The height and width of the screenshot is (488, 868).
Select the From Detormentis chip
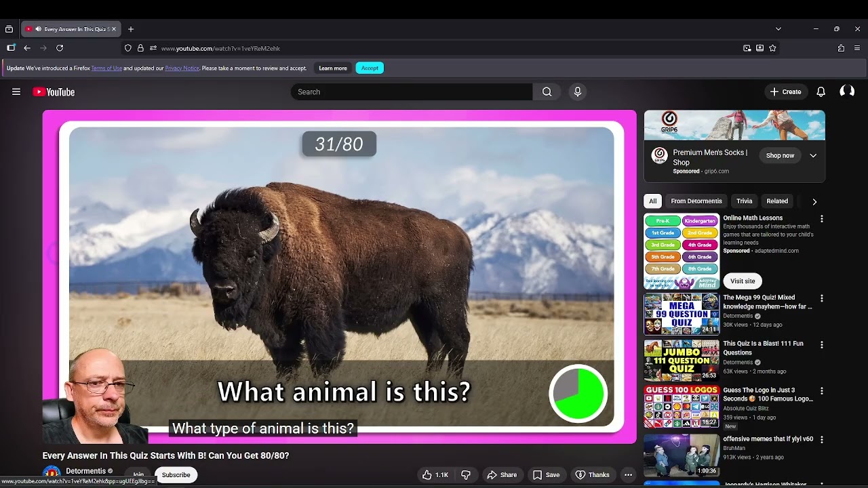[696, 201]
